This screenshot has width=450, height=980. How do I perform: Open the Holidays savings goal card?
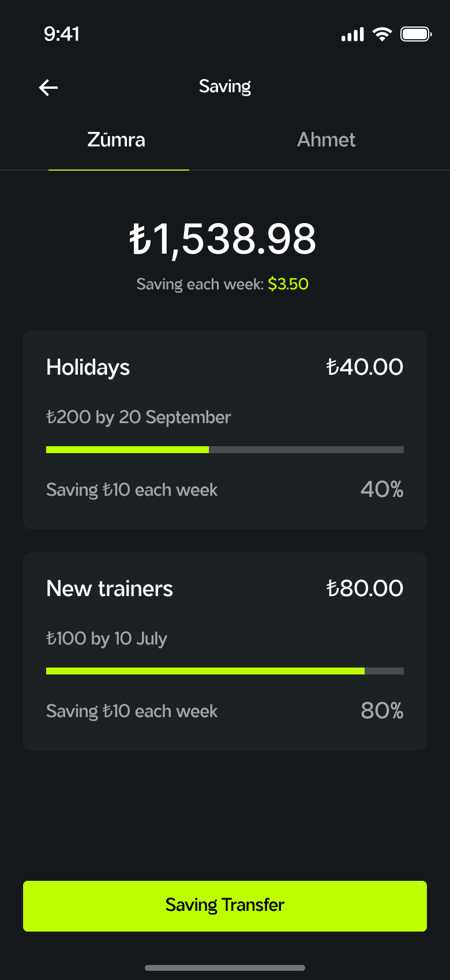(225, 429)
